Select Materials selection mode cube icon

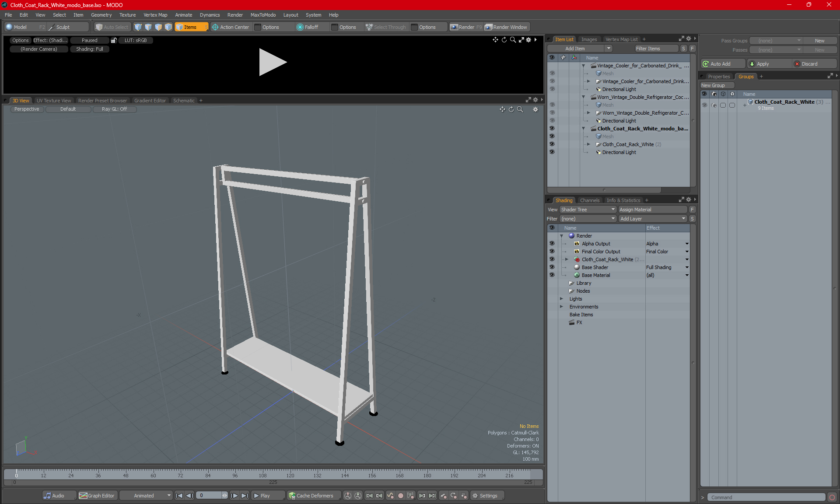click(x=168, y=27)
